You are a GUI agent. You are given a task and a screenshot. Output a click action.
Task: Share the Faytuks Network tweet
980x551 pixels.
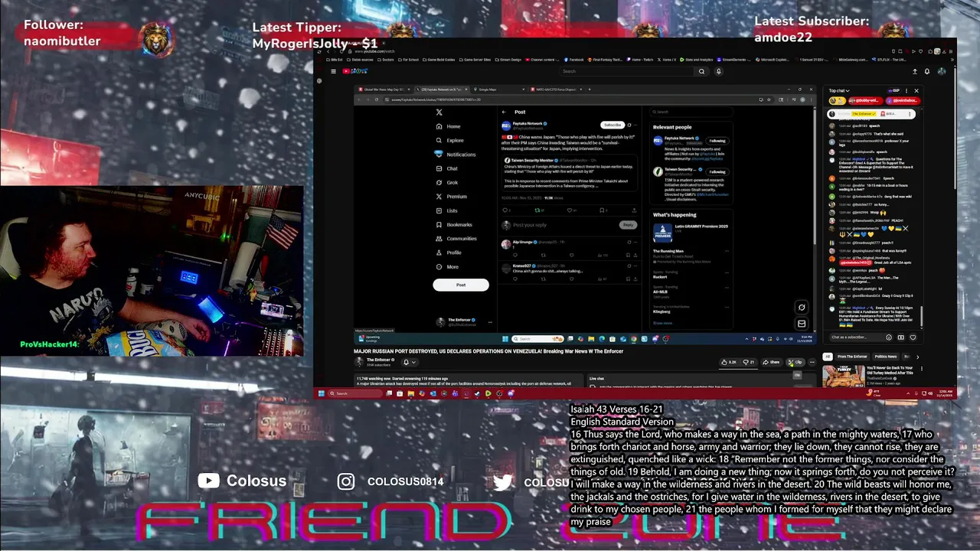[x=634, y=210]
